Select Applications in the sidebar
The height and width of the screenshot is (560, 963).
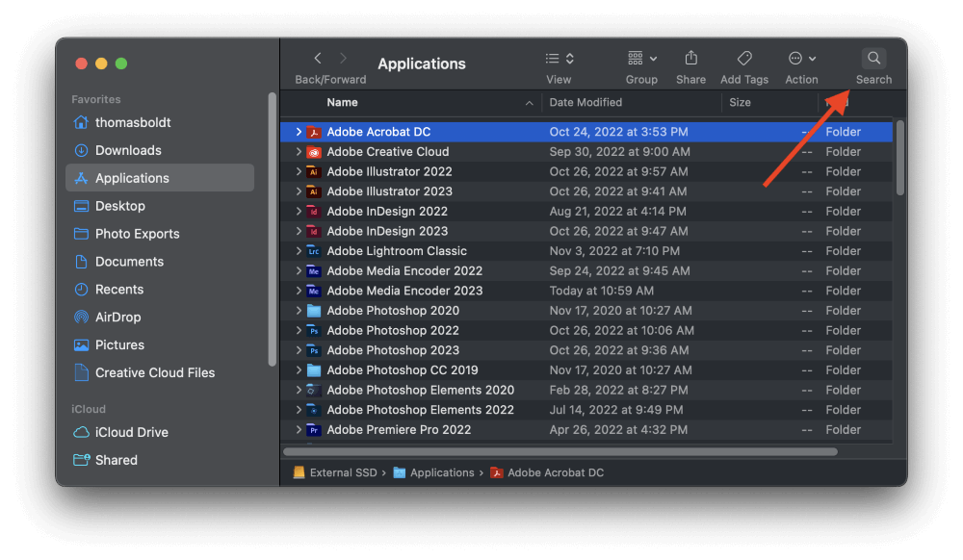[160, 178]
